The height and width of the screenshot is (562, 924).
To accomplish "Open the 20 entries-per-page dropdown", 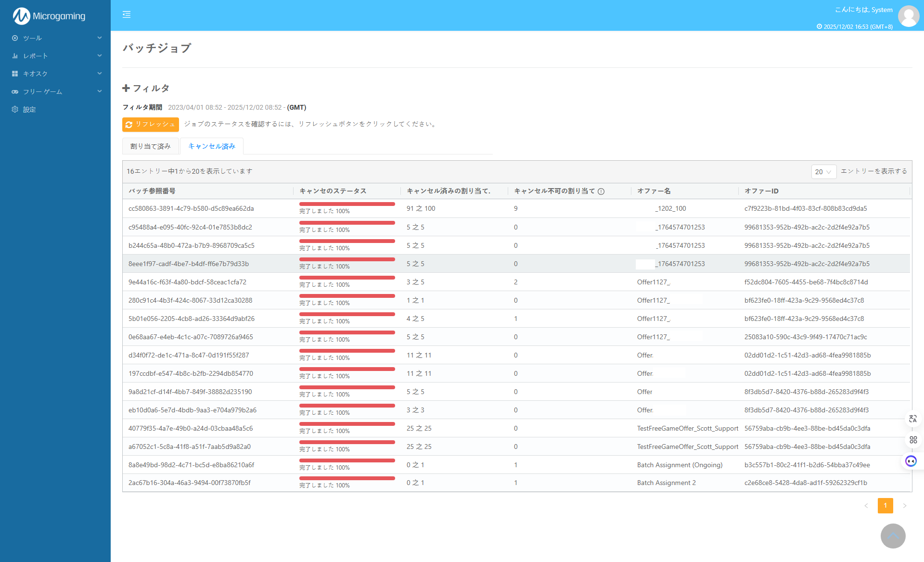I will click(x=823, y=172).
